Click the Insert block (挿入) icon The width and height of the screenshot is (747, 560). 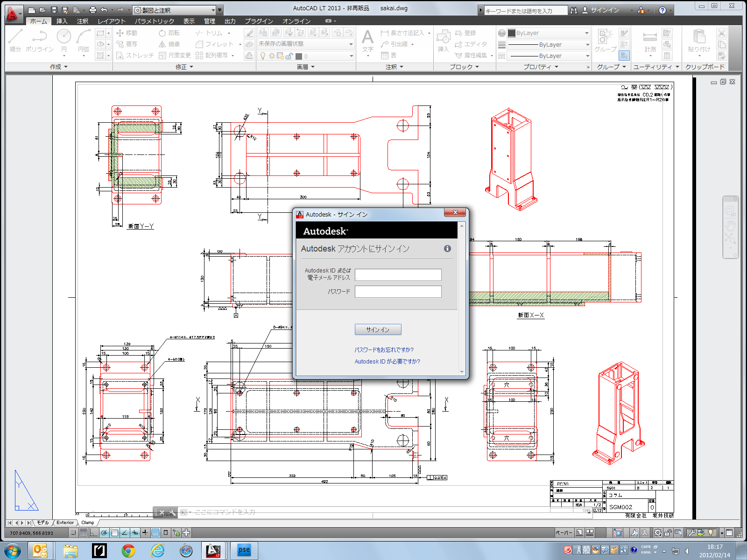(443, 41)
